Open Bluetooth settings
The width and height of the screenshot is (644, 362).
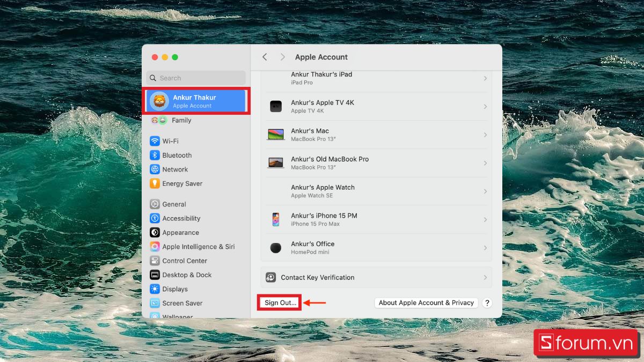tap(175, 155)
